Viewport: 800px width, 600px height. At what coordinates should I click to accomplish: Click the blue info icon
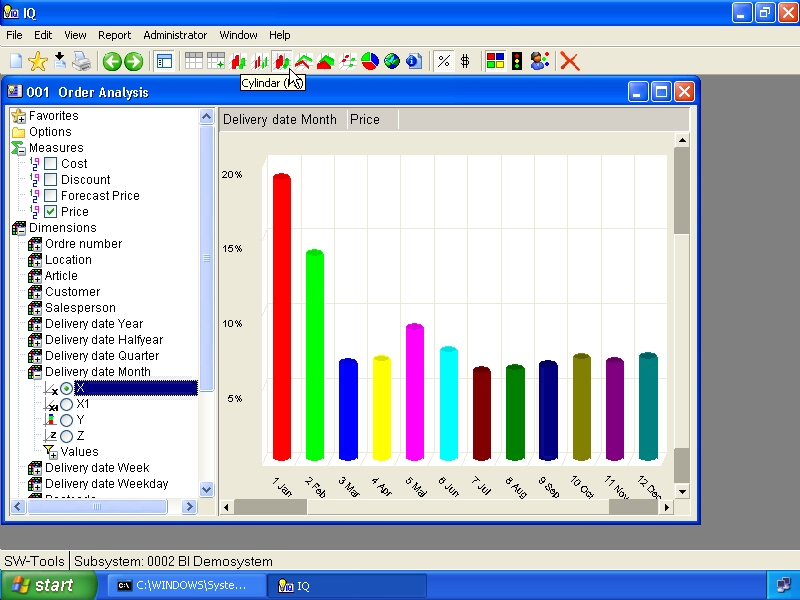click(x=414, y=61)
